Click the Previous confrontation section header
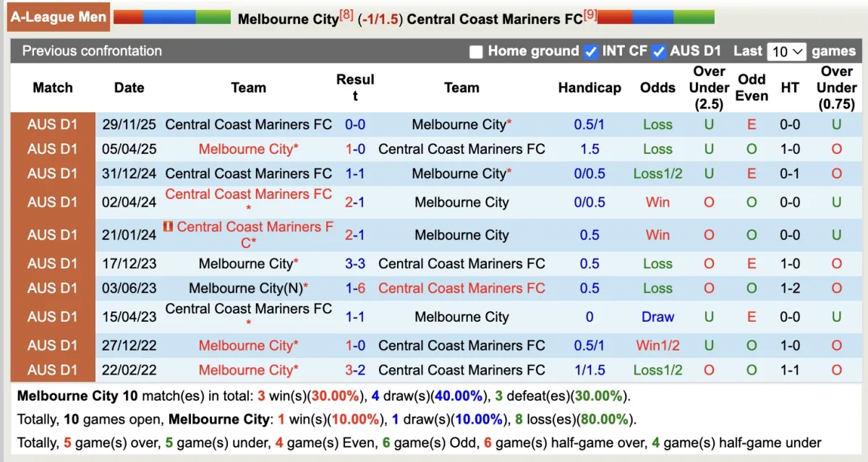868x462 pixels. click(x=92, y=51)
